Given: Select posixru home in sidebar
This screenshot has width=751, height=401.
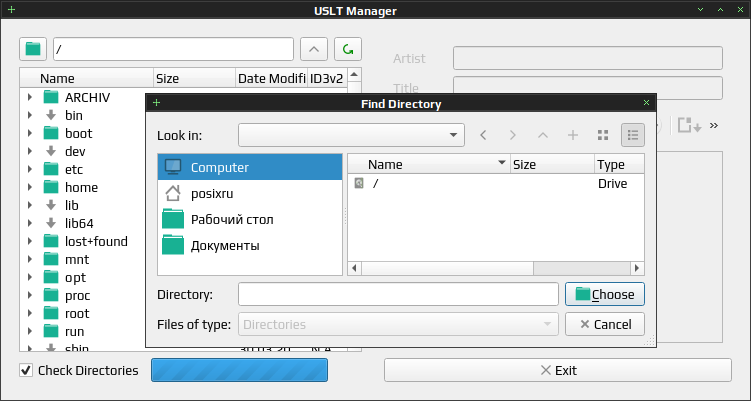Looking at the screenshot, I should point(250,194).
